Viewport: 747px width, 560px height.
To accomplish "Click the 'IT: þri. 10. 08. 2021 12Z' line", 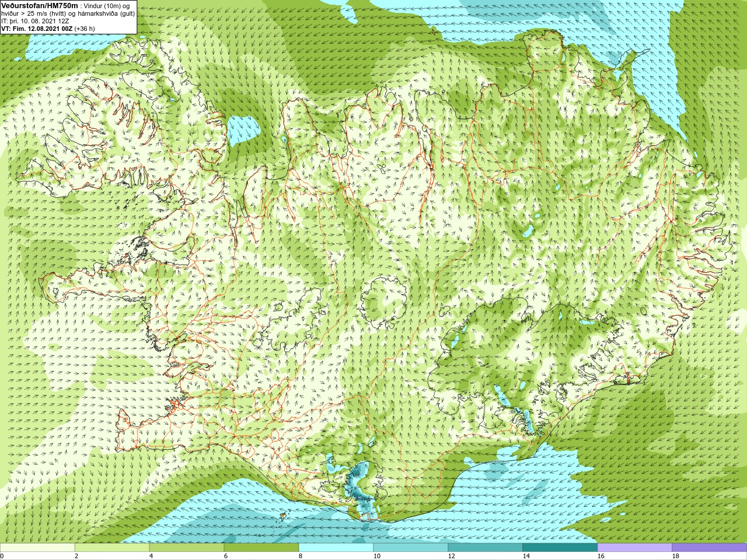I will 34,21.
